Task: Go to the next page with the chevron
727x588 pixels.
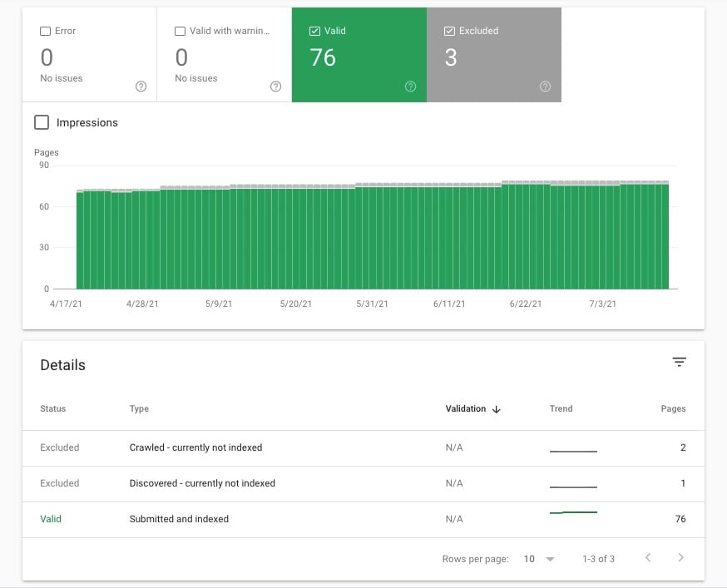Action: 680,558
